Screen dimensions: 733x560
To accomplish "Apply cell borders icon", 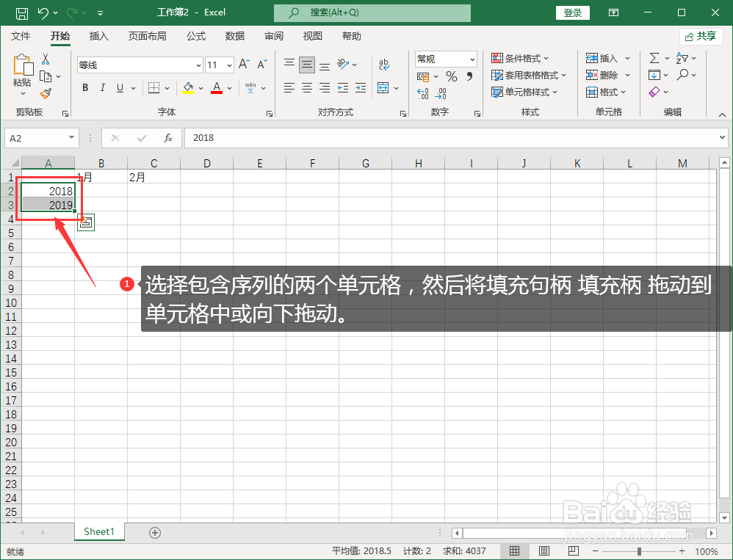I will (154, 88).
